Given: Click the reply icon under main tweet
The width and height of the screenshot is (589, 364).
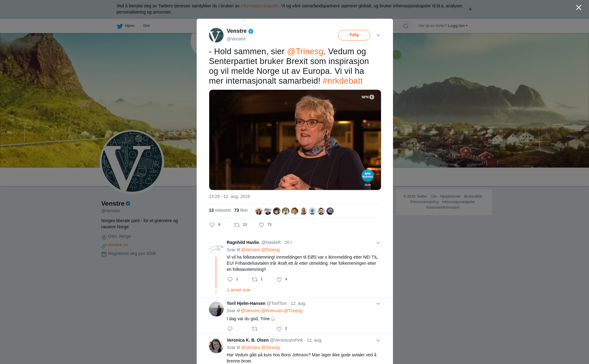Looking at the screenshot, I should [x=212, y=225].
